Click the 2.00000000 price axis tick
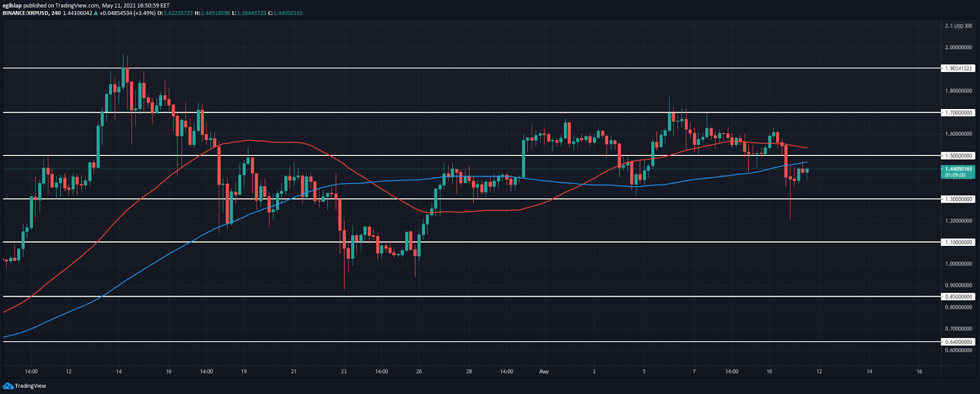This screenshot has width=980, height=394. (959, 47)
